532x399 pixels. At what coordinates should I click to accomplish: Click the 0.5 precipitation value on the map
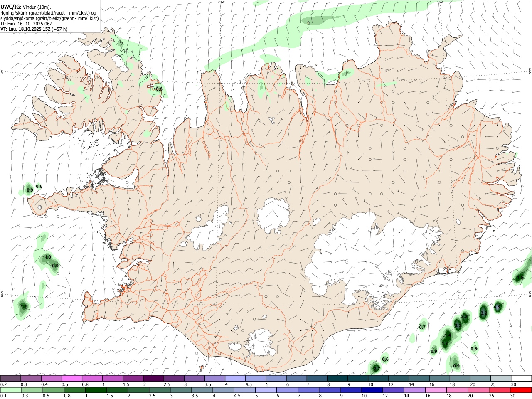[x=474, y=349]
